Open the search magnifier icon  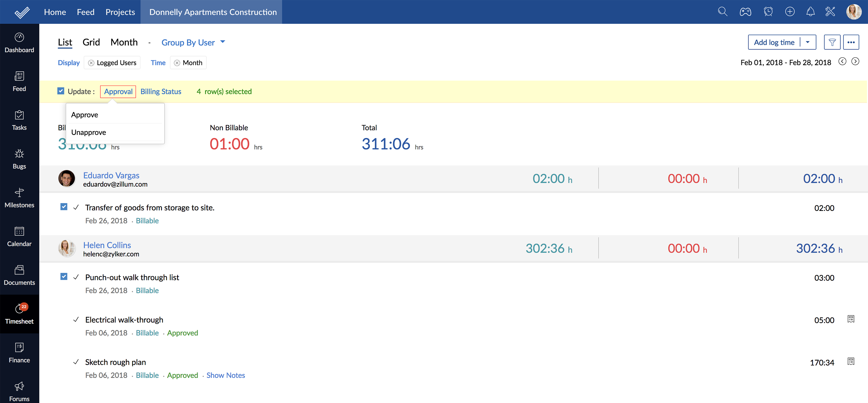tap(722, 12)
